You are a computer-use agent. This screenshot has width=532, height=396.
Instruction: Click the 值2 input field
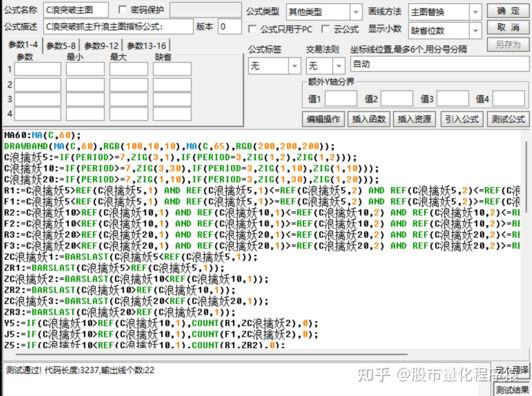[x=397, y=98]
